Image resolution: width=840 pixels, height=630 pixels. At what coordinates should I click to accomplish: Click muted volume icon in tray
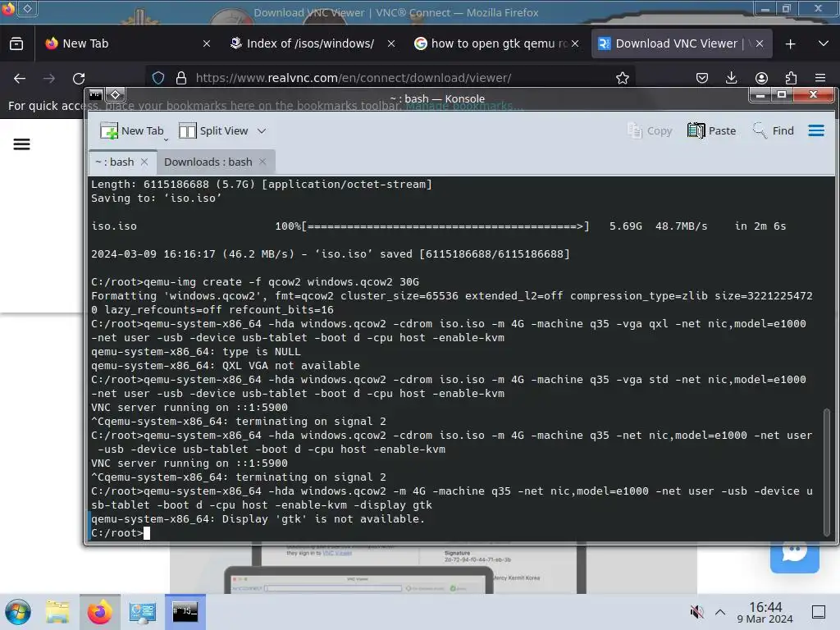pyautogui.click(x=696, y=612)
